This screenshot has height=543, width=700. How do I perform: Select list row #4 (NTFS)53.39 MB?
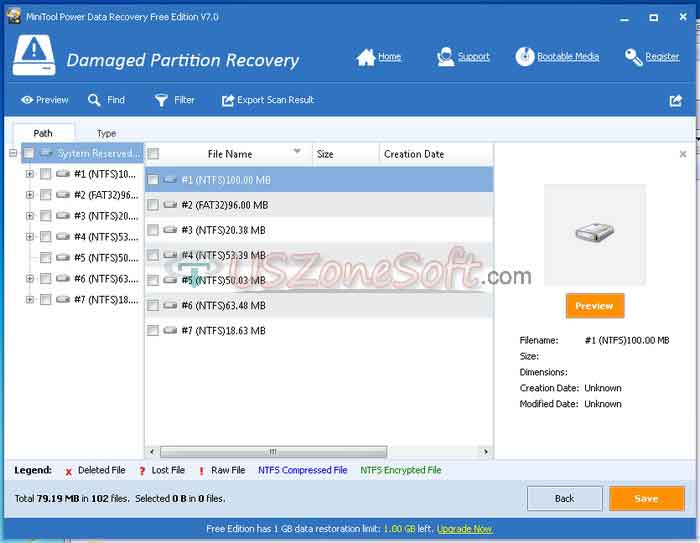coord(319,255)
